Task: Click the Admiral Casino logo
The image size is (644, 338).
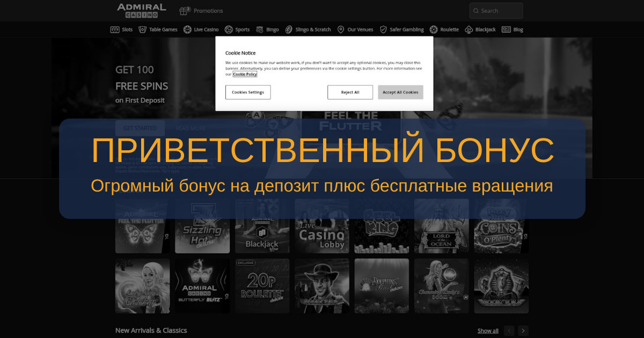Action: coord(142,10)
